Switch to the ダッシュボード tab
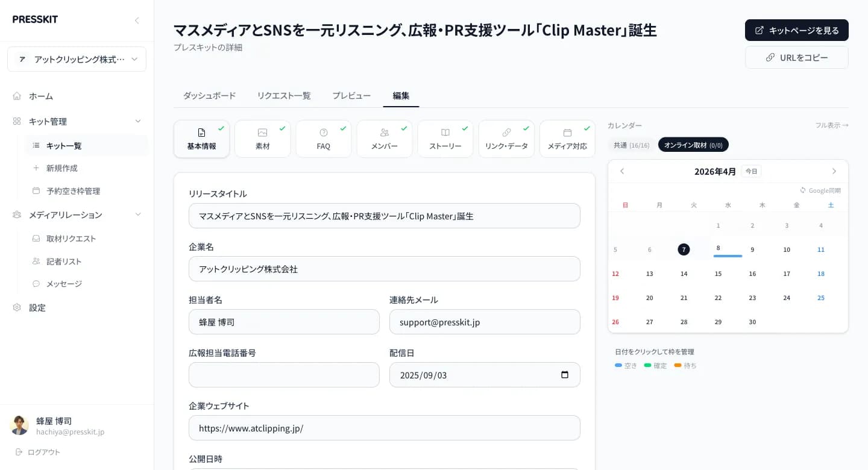 pyautogui.click(x=209, y=96)
